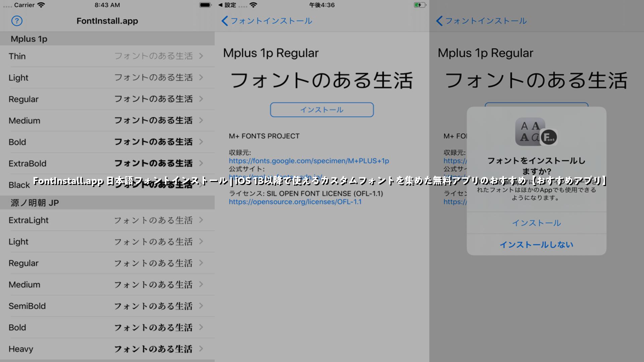Select the 源ノ明朝 JP Light row
Screen dimensions: 644x362
point(107,242)
